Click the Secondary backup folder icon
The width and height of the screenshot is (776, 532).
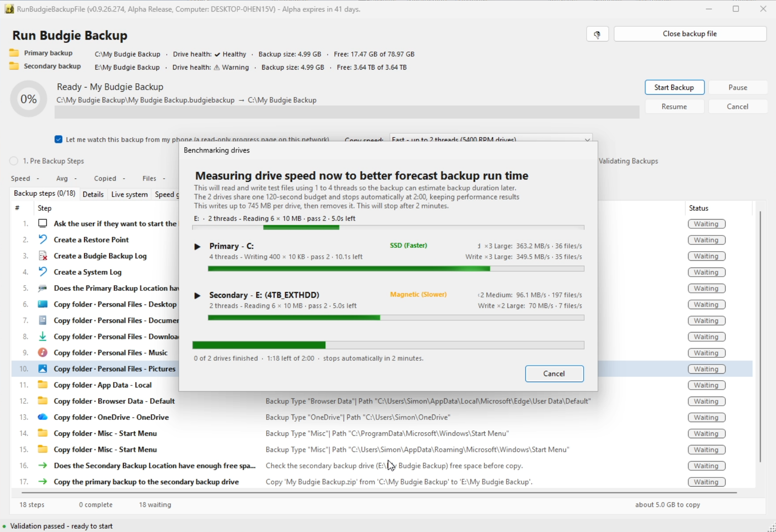pyautogui.click(x=14, y=66)
